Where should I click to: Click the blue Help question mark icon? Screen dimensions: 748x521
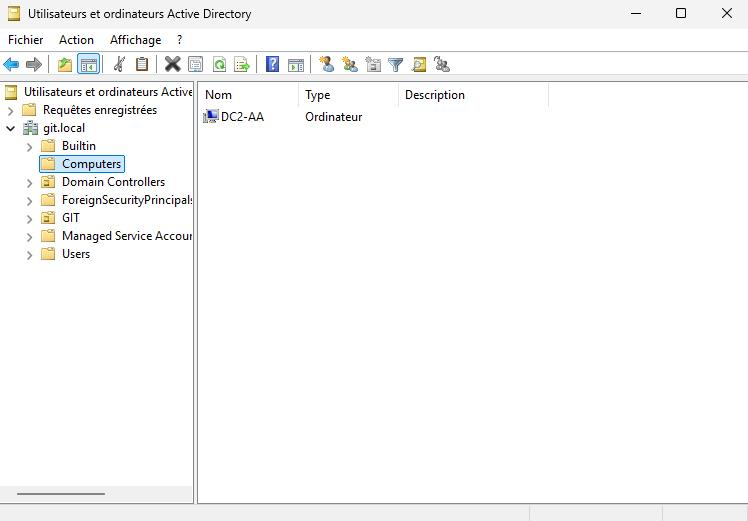coord(272,64)
